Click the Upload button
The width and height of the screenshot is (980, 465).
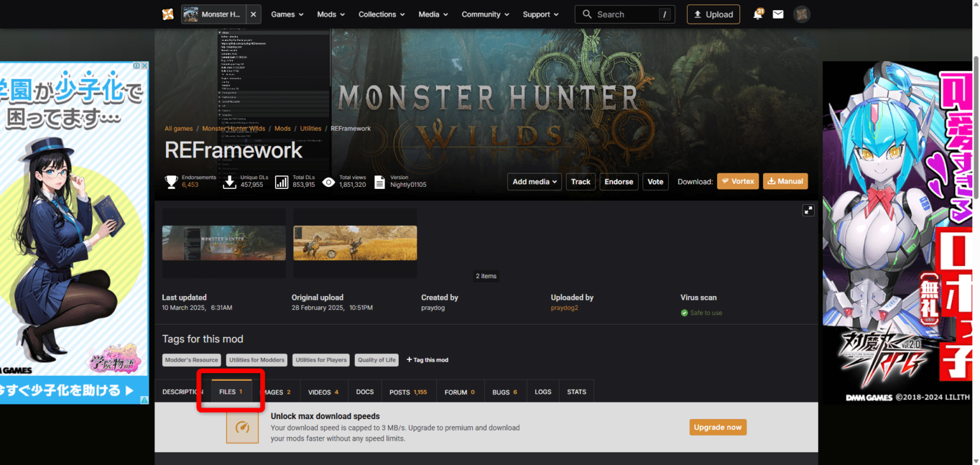tap(713, 14)
